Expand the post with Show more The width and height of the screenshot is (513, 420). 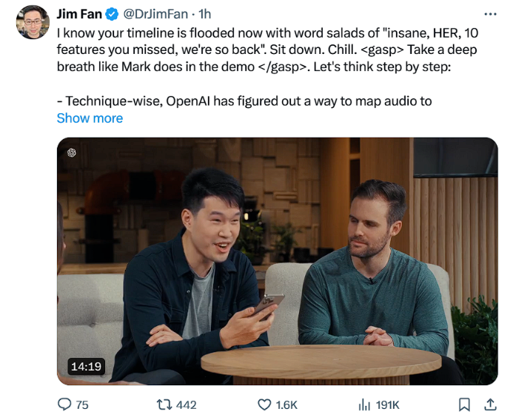coord(90,118)
